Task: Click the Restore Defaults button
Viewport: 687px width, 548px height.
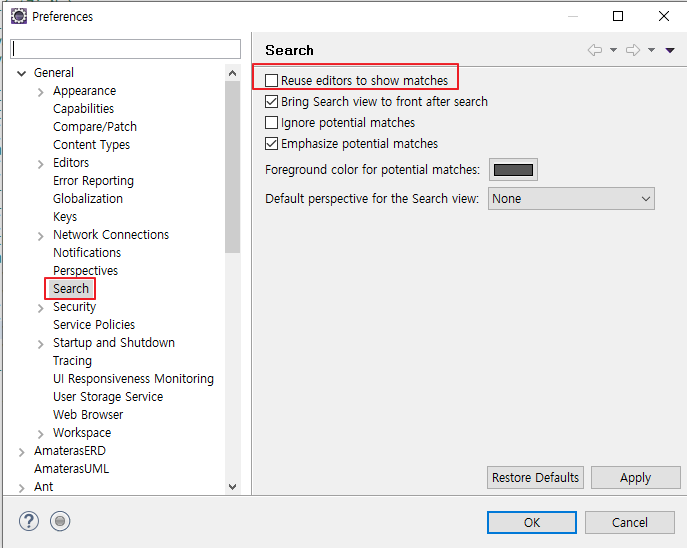Action: tap(535, 477)
